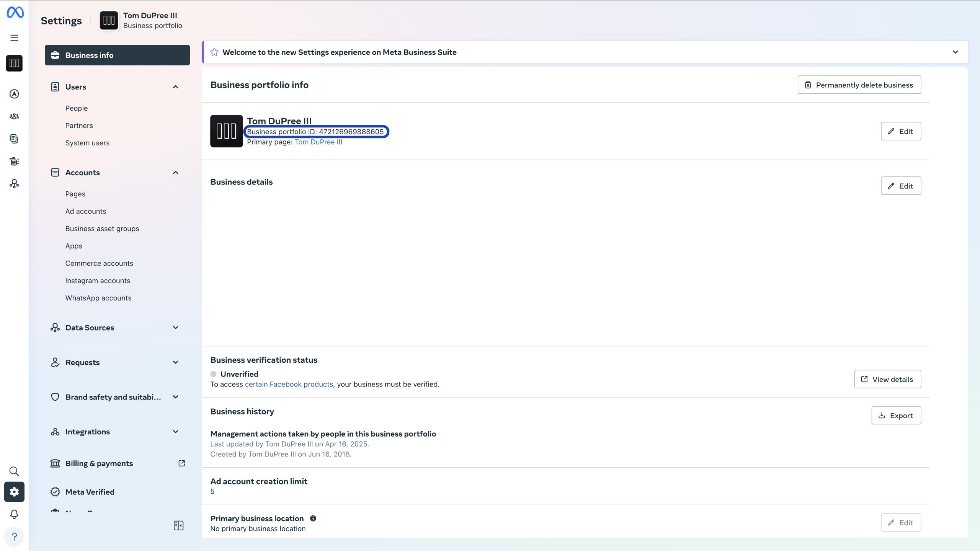Click the Meta logo icon

[15, 13]
